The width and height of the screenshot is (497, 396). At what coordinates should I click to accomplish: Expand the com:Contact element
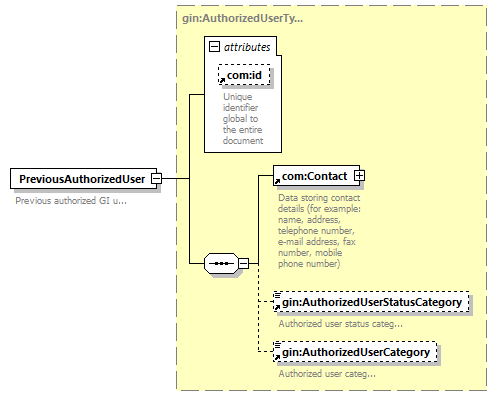[359, 175]
